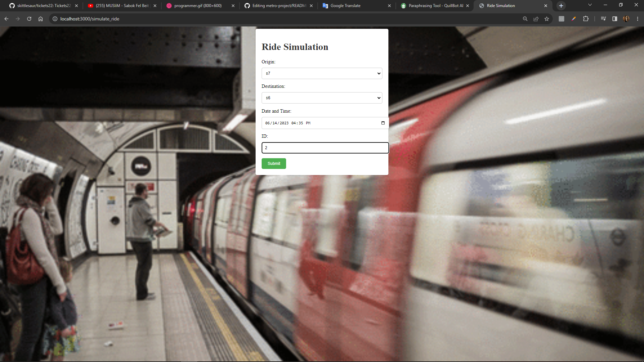This screenshot has width=644, height=362.
Task: Open the browser side panel icon
Action: click(x=614, y=19)
